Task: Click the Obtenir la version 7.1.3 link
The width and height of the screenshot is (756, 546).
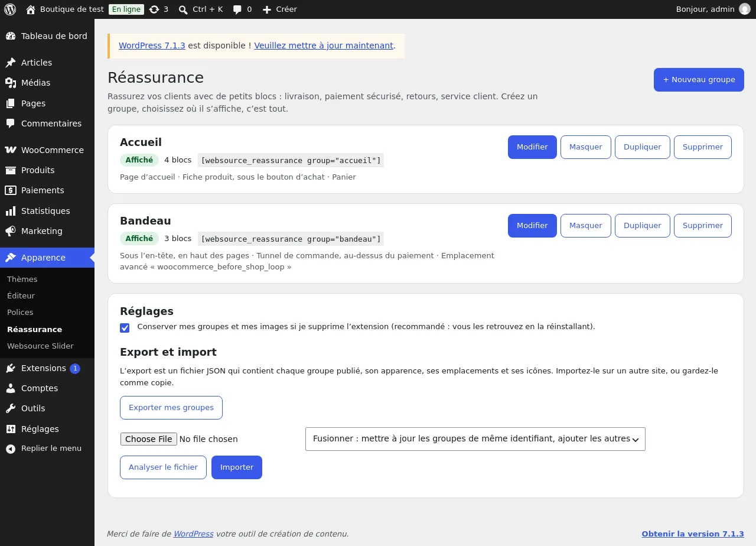Action: pos(693,534)
